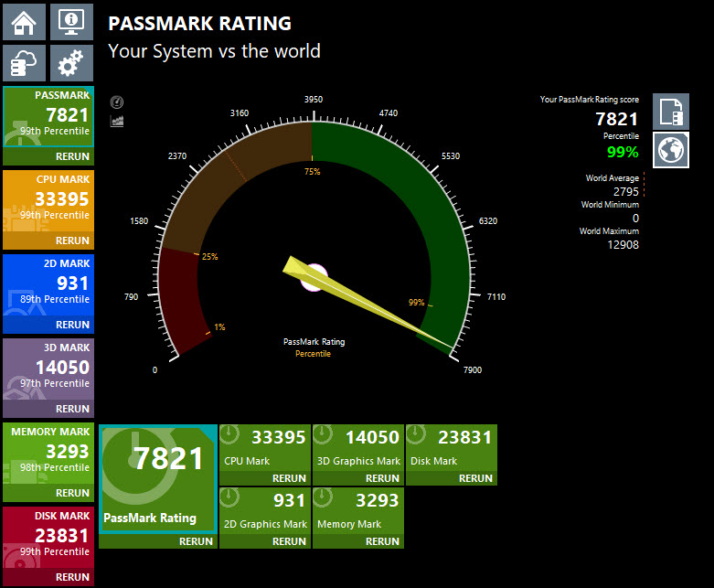Select the 3D Mark 14050 sidebar tile
This screenshot has width=714, height=588.
pyautogui.click(x=48, y=369)
